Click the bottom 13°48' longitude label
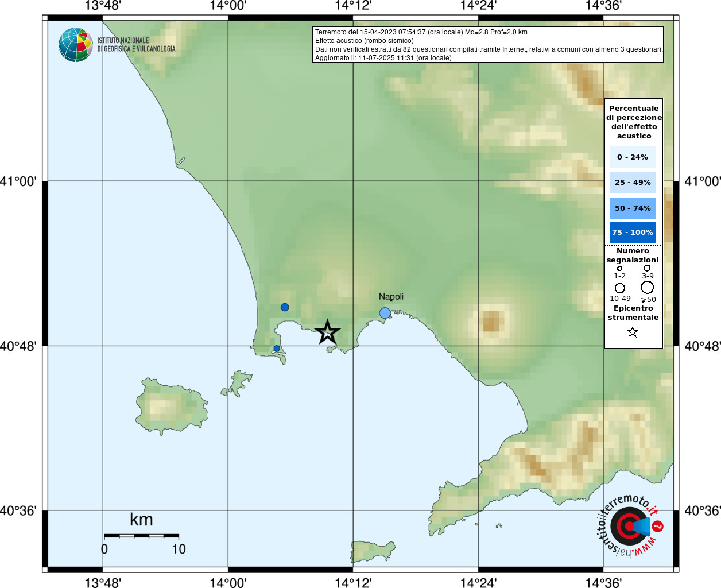The width and height of the screenshot is (721, 588). pyautogui.click(x=103, y=582)
